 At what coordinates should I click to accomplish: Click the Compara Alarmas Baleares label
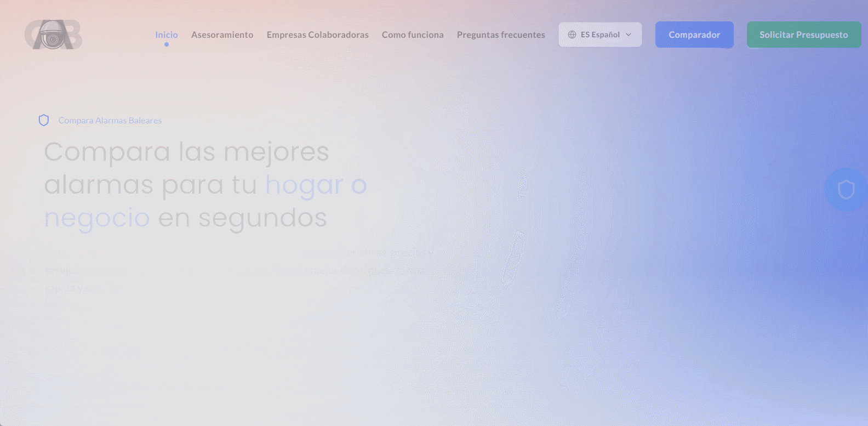coord(110,120)
